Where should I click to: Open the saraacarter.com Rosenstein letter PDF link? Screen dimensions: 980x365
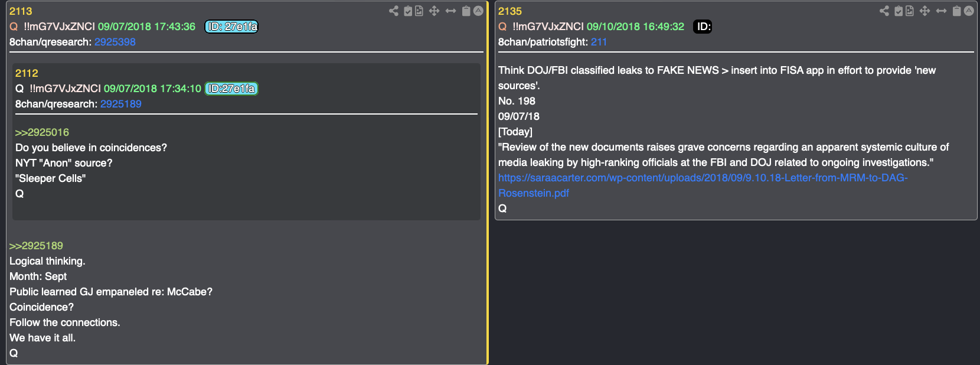point(703,178)
